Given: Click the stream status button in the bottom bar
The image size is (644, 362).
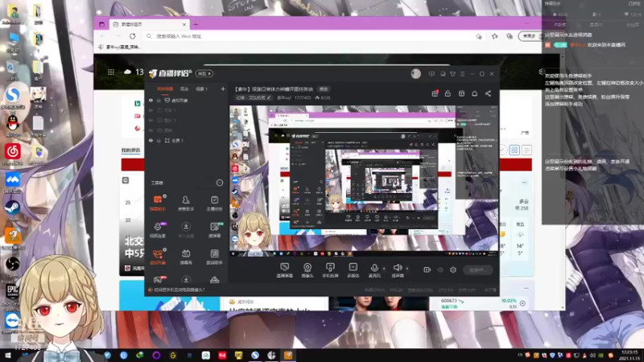Looking at the screenshot, I should click(478, 269).
